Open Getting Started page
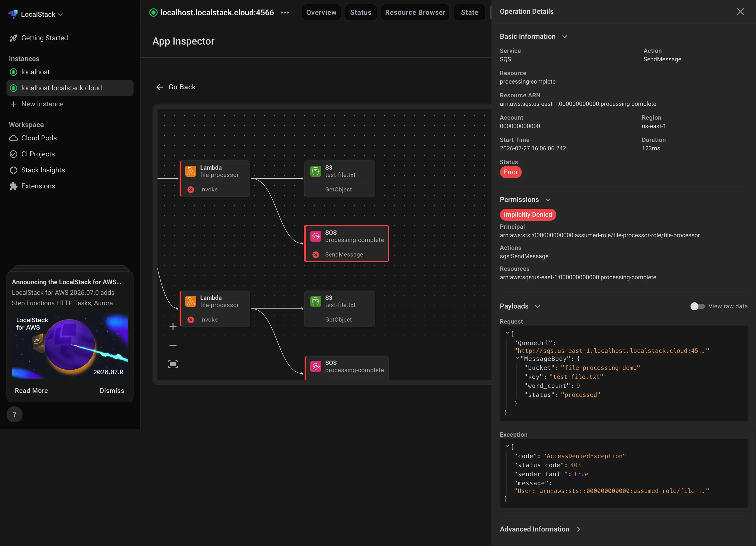Viewport: 756px width, 546px height. (44, 38)
